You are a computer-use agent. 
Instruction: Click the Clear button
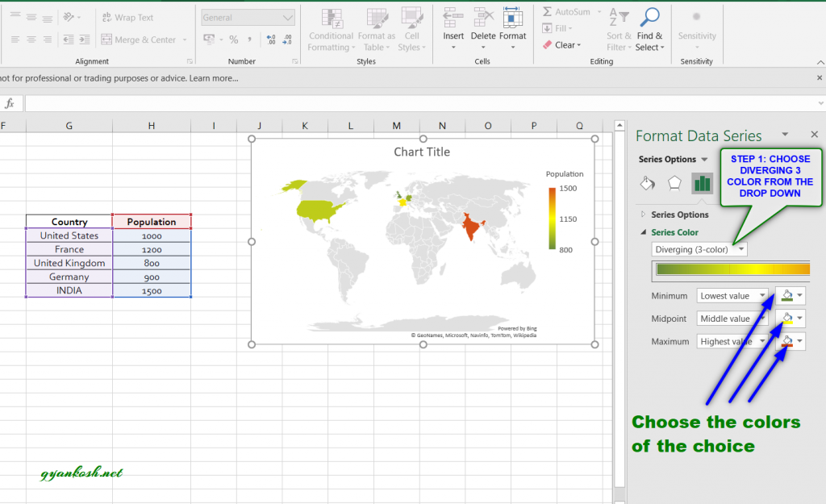pos(563,44)
